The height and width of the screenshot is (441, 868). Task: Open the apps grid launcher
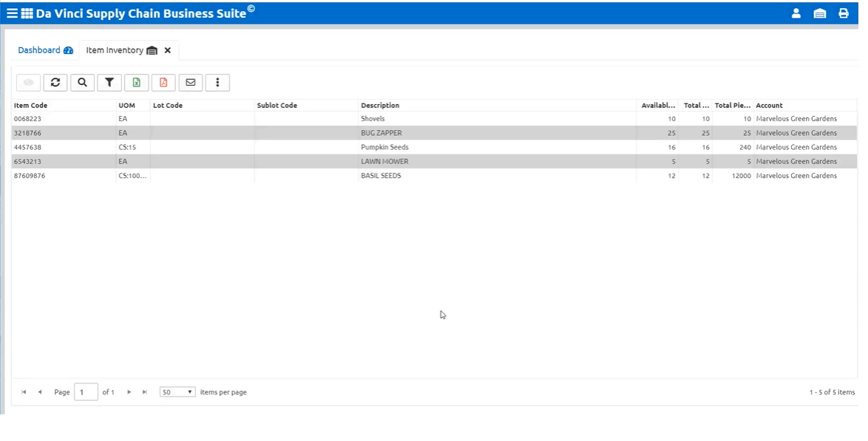(27, 13)
